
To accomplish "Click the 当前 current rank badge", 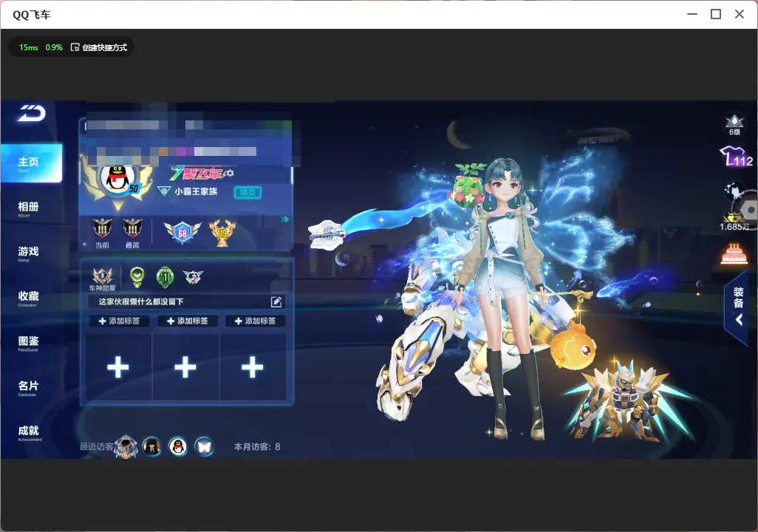I will [x=102, y=233].
